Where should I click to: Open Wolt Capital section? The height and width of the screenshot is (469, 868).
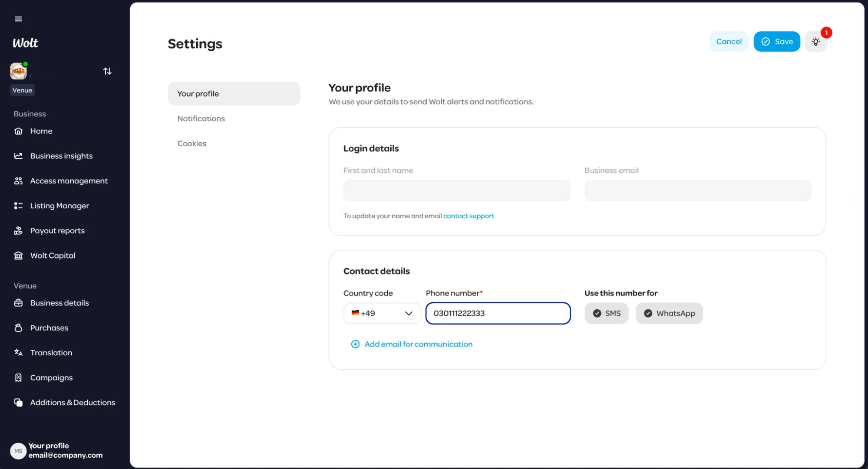pyautogui.click(x=53, y=256)
